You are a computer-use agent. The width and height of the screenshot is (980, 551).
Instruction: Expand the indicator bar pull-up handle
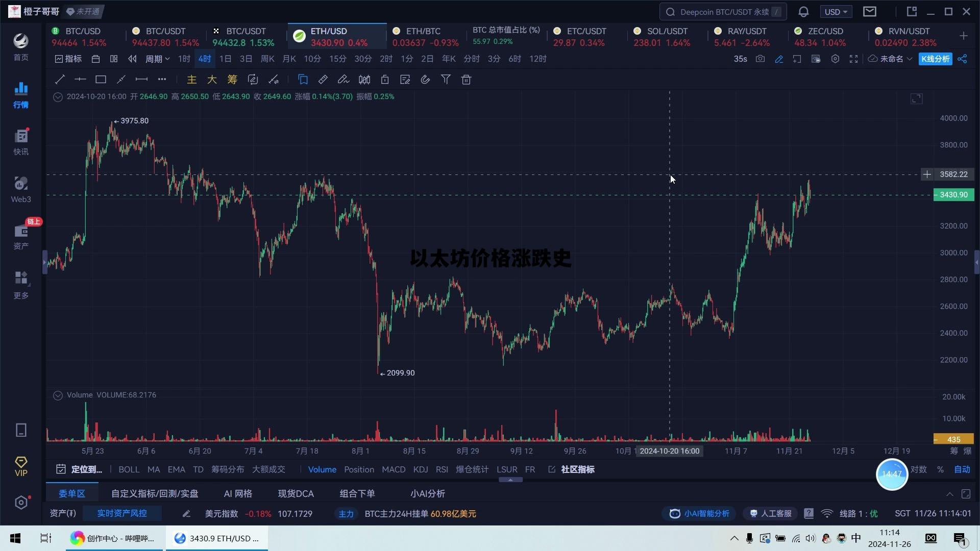point(510,480)
